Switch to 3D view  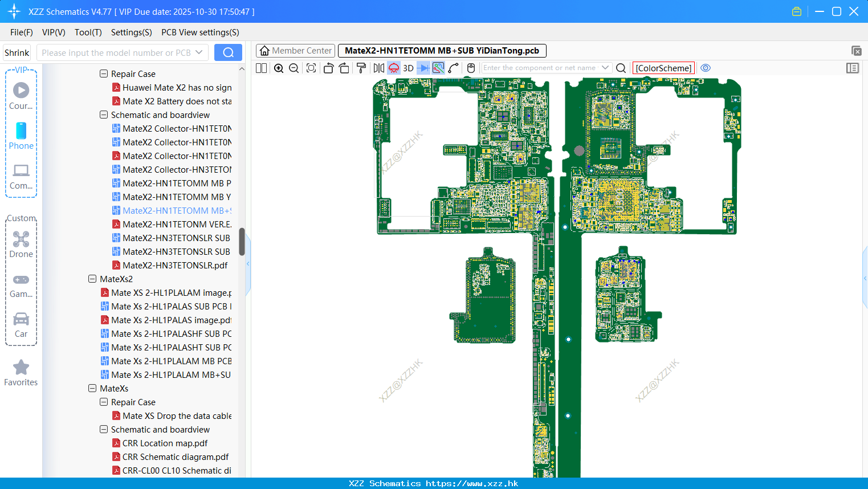coord(408,68)
